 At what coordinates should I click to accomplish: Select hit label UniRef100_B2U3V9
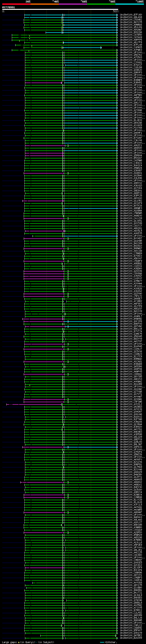[131, 638]
